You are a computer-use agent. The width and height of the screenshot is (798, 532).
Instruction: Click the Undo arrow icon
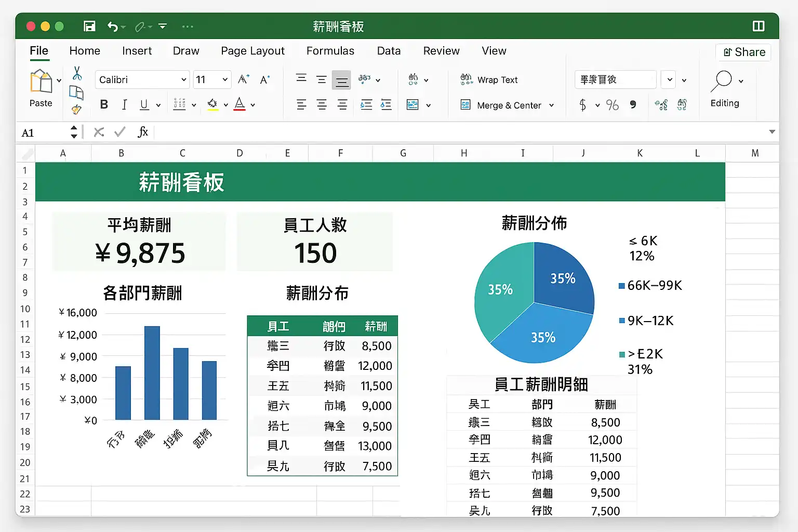pyautogui.click(x=113, y=26)
